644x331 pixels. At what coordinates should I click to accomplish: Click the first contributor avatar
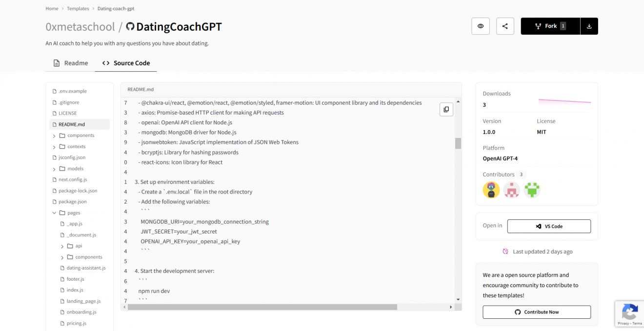tap(491, 190)
